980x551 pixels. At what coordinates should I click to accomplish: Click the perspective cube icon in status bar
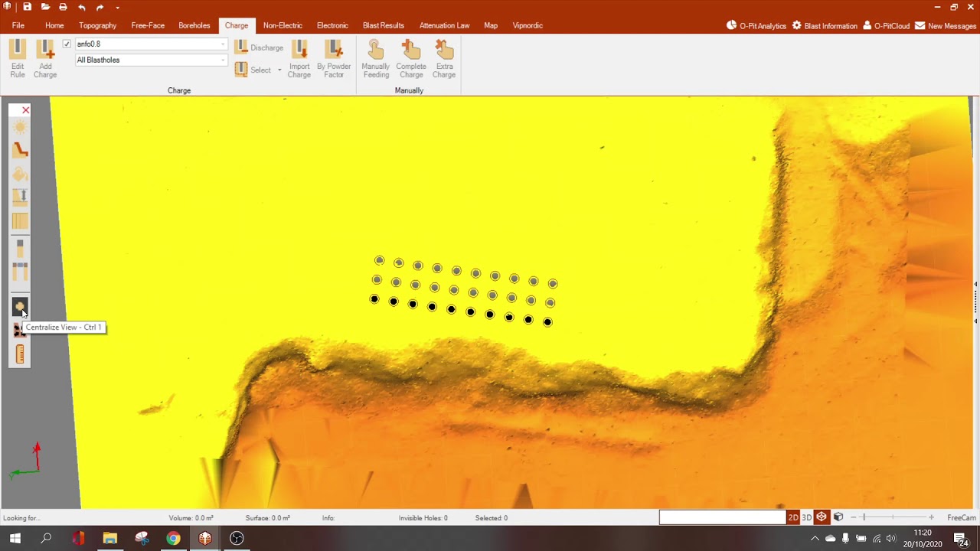(838, 517)
